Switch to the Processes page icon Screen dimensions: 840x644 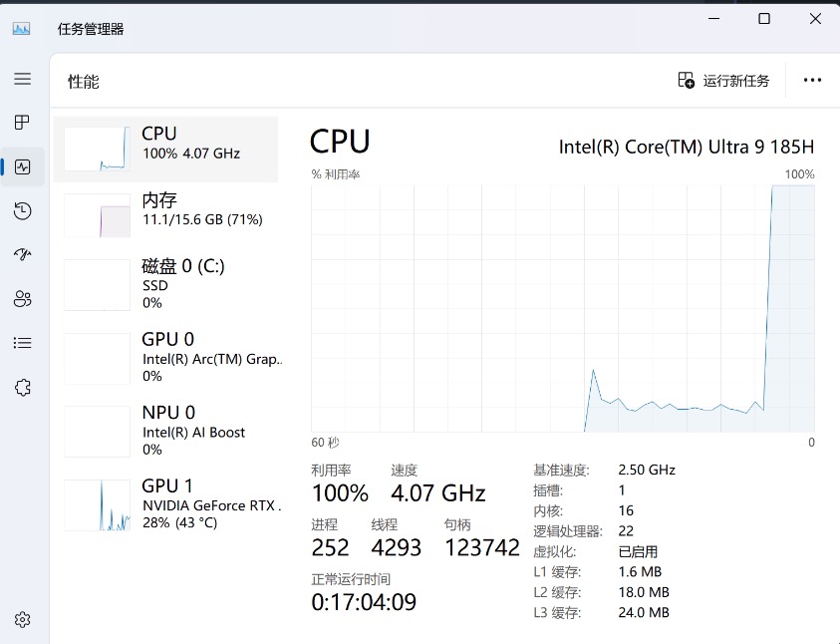(22, 122)
